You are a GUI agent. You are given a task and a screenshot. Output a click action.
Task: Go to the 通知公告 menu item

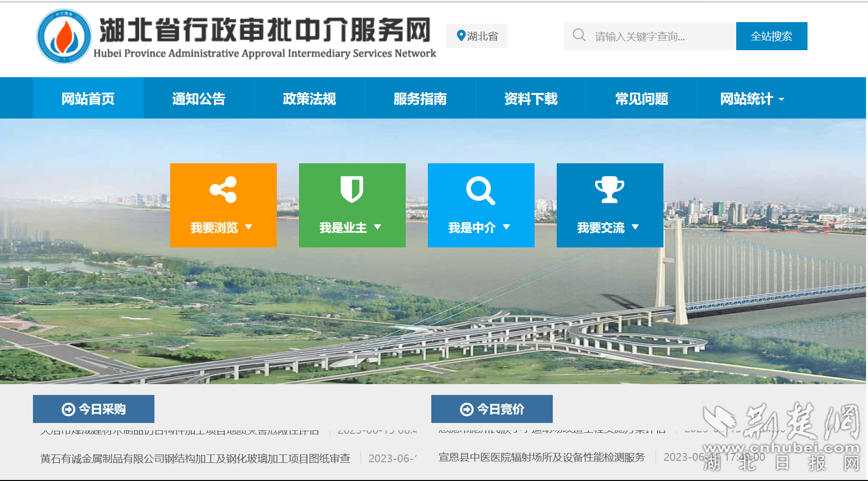(199, 99)
